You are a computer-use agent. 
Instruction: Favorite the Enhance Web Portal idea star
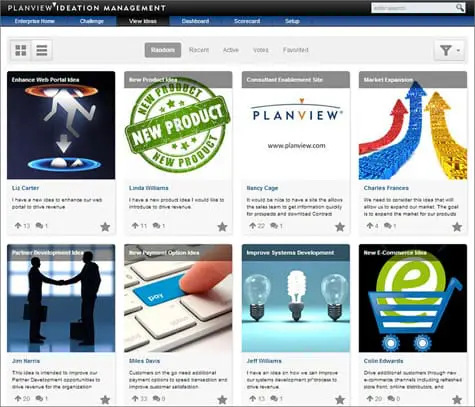coord(105,227)
